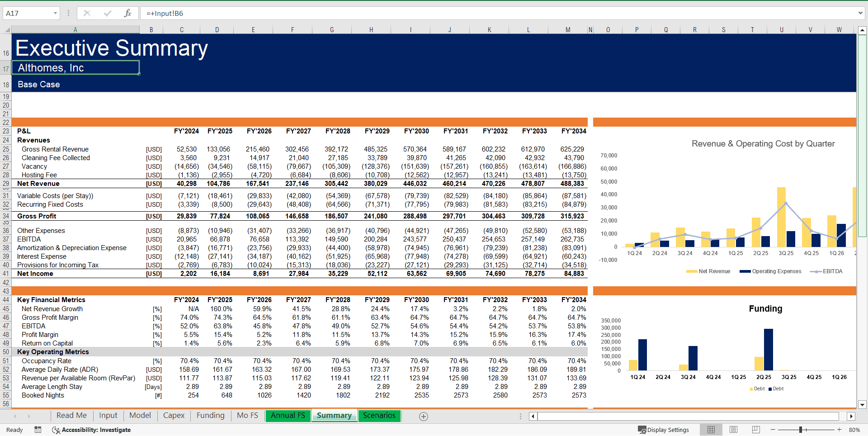Click the Insert Function (fx) icon
The image size is (868, 436).
[128, 13]
